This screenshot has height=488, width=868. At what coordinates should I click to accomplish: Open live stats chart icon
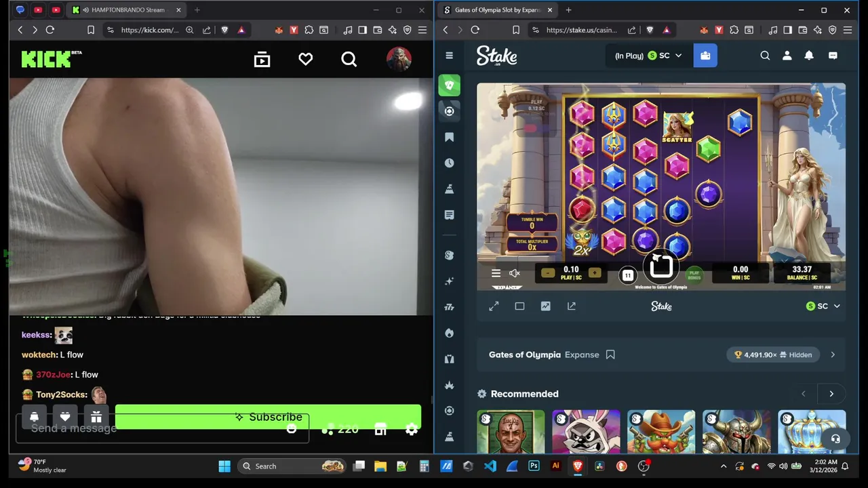click(x=545, y=306)
